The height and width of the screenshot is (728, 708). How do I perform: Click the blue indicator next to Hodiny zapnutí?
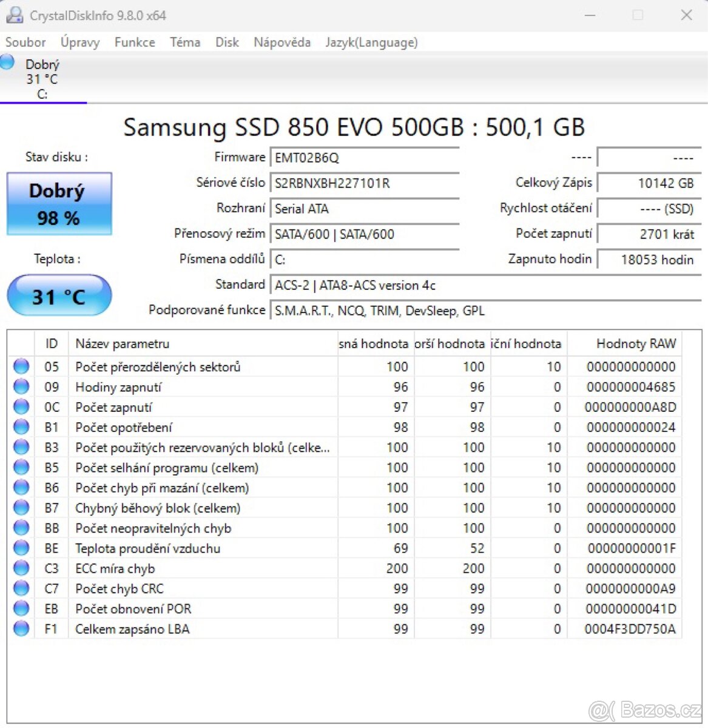click(21, 386)
